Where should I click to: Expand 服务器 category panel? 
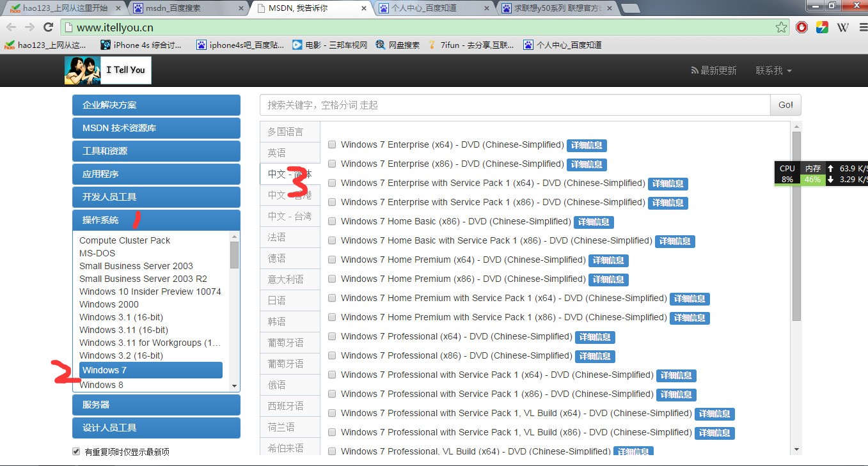tap(156, 405)
